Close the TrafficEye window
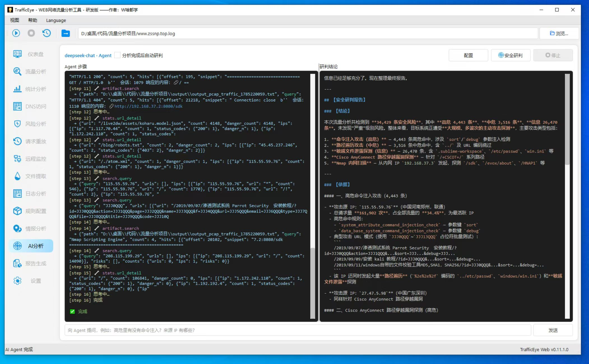The height and width of the screenshot is (364, 589). coord(573,10)
